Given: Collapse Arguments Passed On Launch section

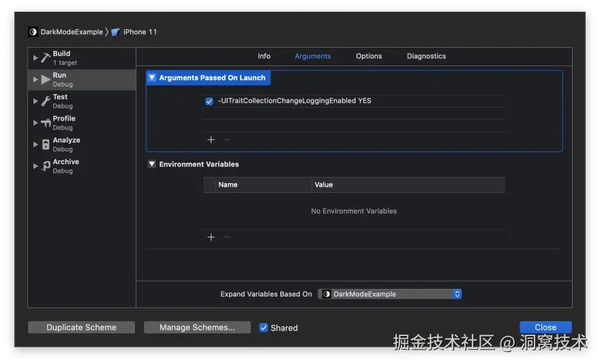Looking at the screenshot, I should tap(152, 77).
